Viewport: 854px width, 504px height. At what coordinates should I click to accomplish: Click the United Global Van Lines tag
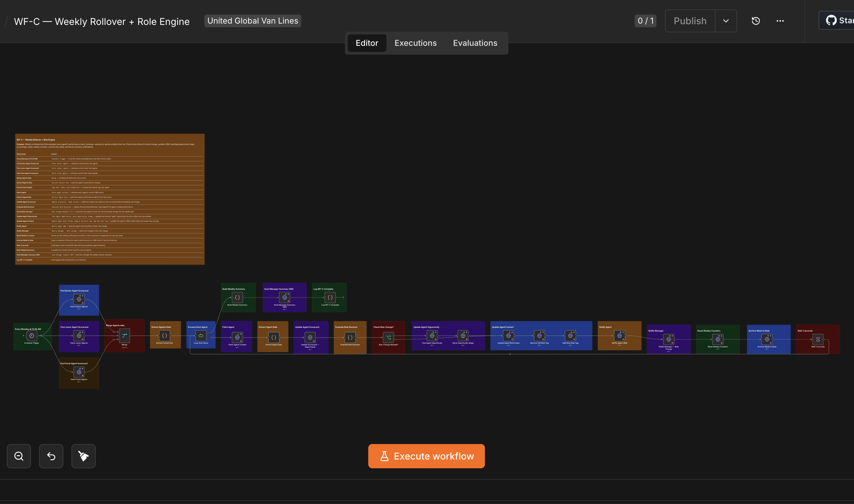(x=252, y=21)
